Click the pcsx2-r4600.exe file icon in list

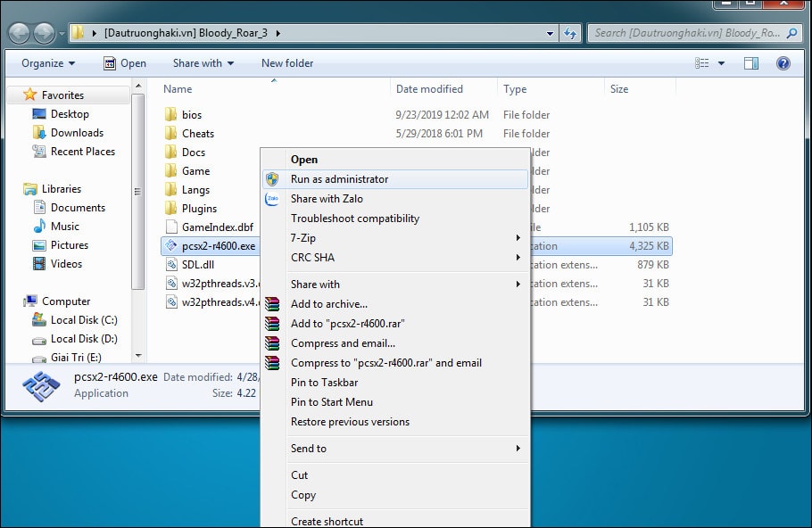[x=171, y=245]
